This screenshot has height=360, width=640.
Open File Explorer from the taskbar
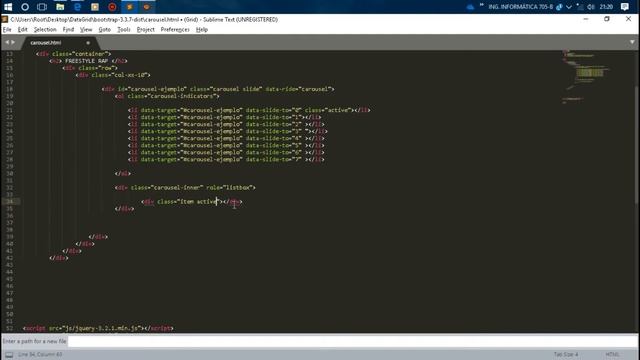pos(60,7)
